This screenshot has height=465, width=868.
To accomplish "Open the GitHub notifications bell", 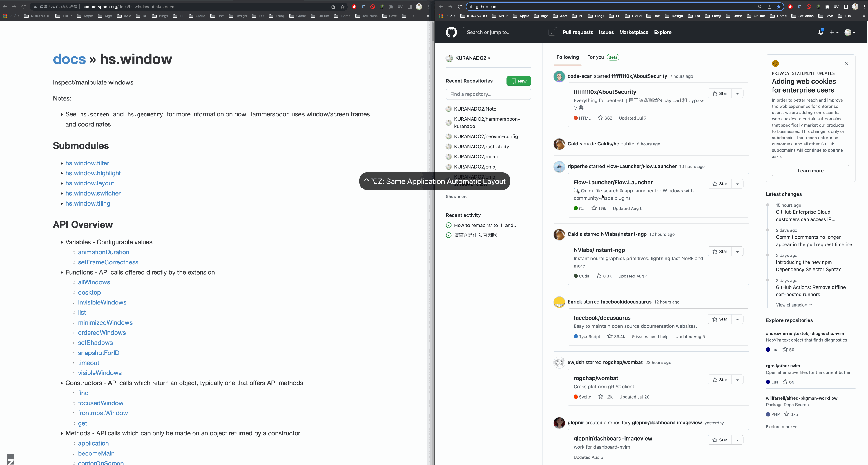I will click(820, 33).
